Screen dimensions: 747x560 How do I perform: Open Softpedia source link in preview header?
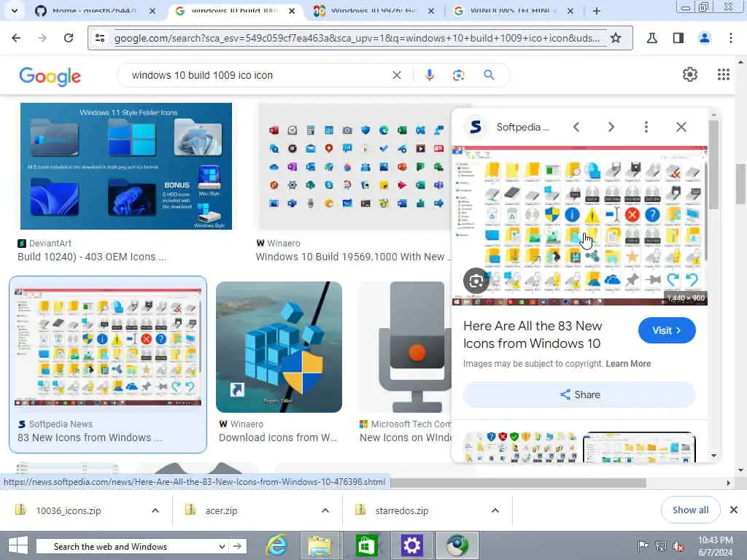508,127
